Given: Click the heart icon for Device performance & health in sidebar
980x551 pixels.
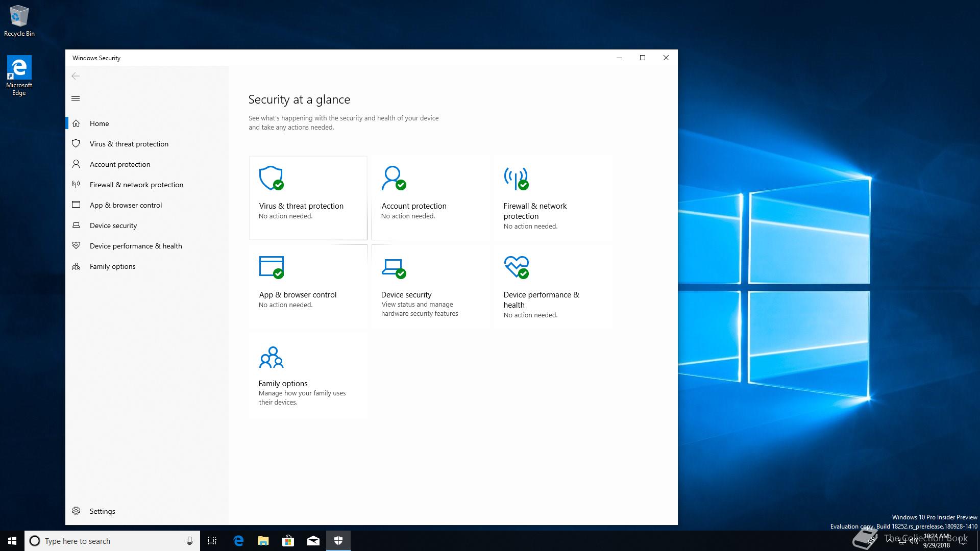Looking at the screenshot, I should 76,245.
